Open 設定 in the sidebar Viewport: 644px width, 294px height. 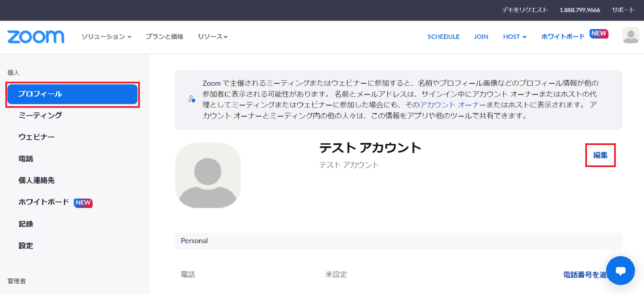(26, 246)
